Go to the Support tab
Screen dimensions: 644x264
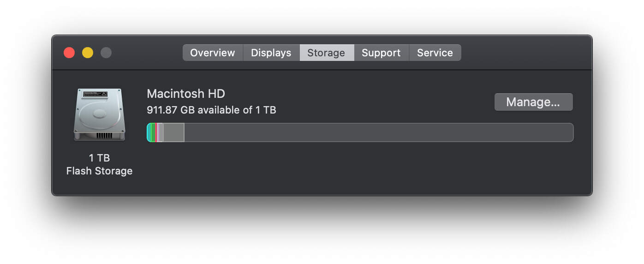pos(381,53)
